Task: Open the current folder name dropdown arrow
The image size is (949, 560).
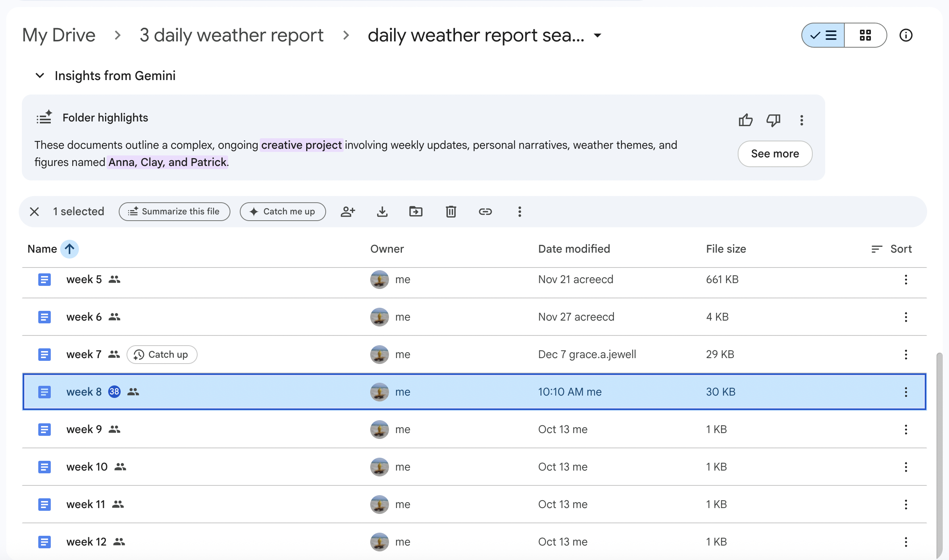Action: point(597,36)
